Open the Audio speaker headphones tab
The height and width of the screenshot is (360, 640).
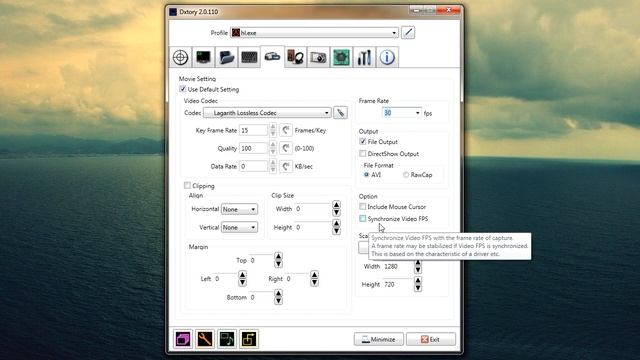coord(296,57)
